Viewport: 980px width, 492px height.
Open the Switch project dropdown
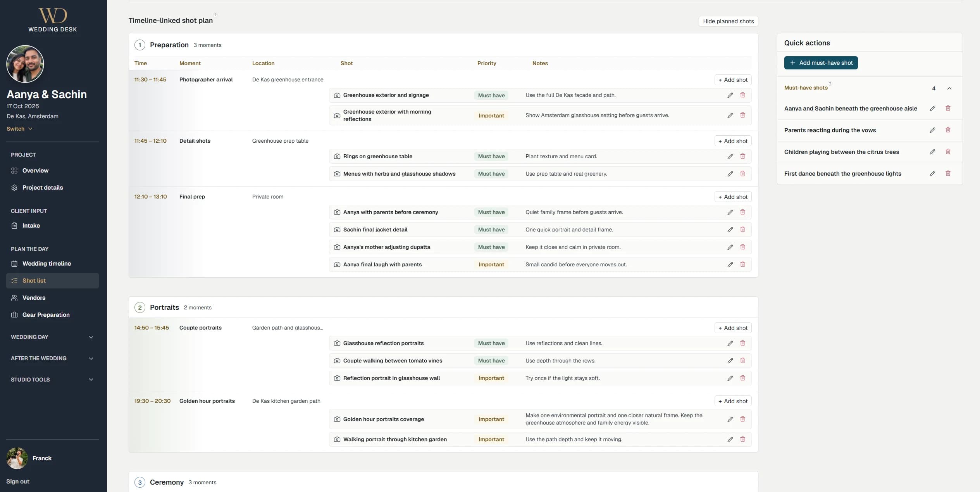pyautogui.click(x=19, y=129)
